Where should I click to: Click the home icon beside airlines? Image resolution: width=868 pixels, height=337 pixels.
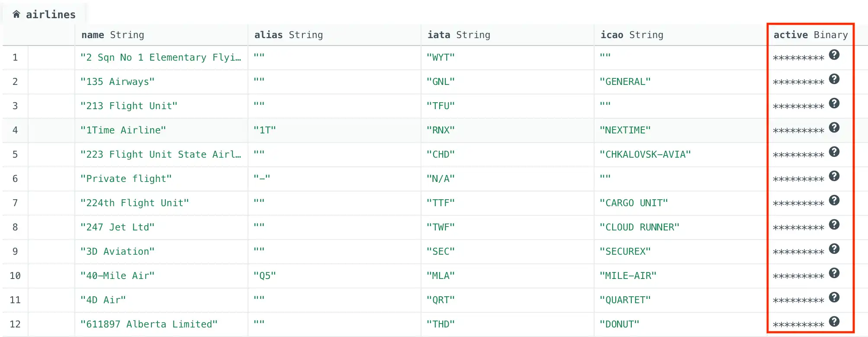16,14
